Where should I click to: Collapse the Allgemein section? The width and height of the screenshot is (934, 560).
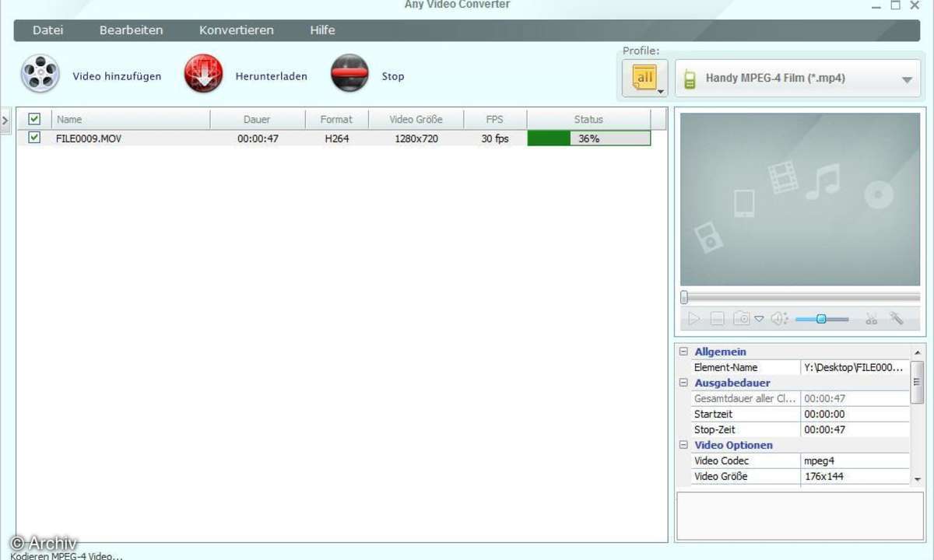[684, 352]
